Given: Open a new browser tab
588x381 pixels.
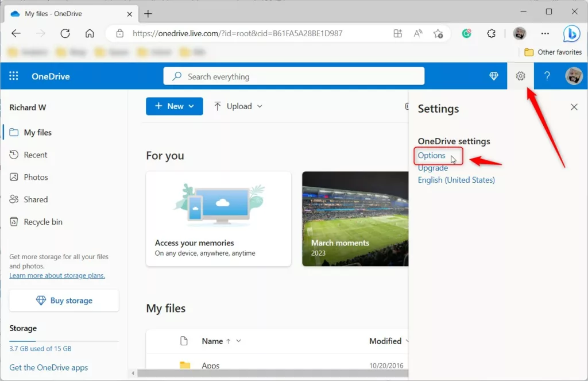Looking at the screenshot, I should 148,14.
